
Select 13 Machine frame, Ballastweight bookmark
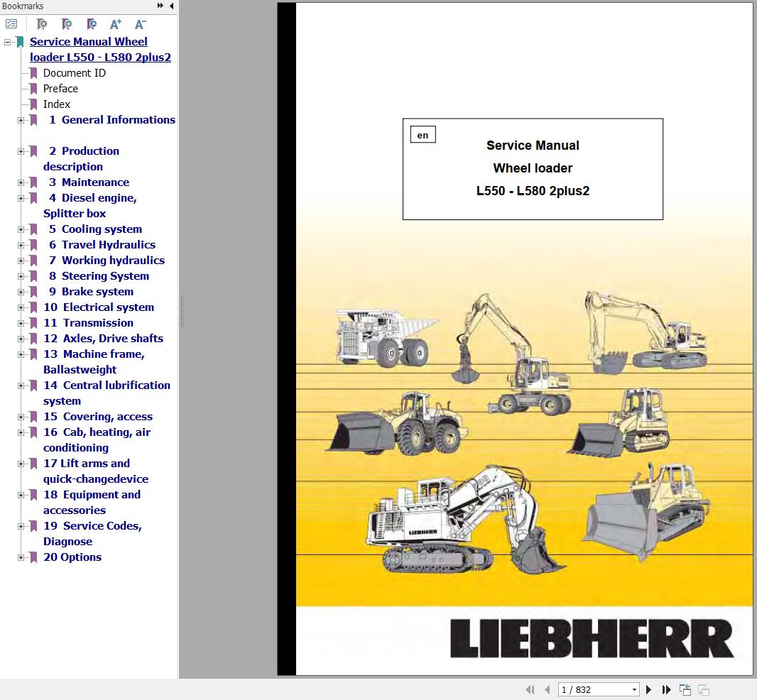click(x=94, y=361)
